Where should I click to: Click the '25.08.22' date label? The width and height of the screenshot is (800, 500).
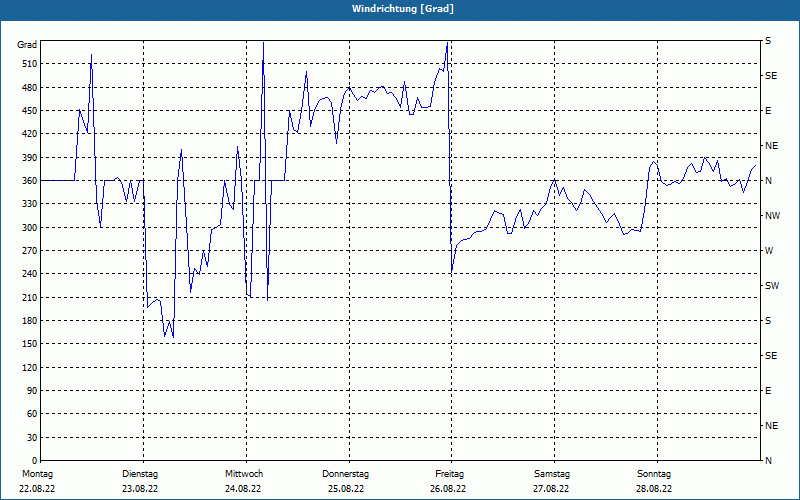click(x=346, y=489)
